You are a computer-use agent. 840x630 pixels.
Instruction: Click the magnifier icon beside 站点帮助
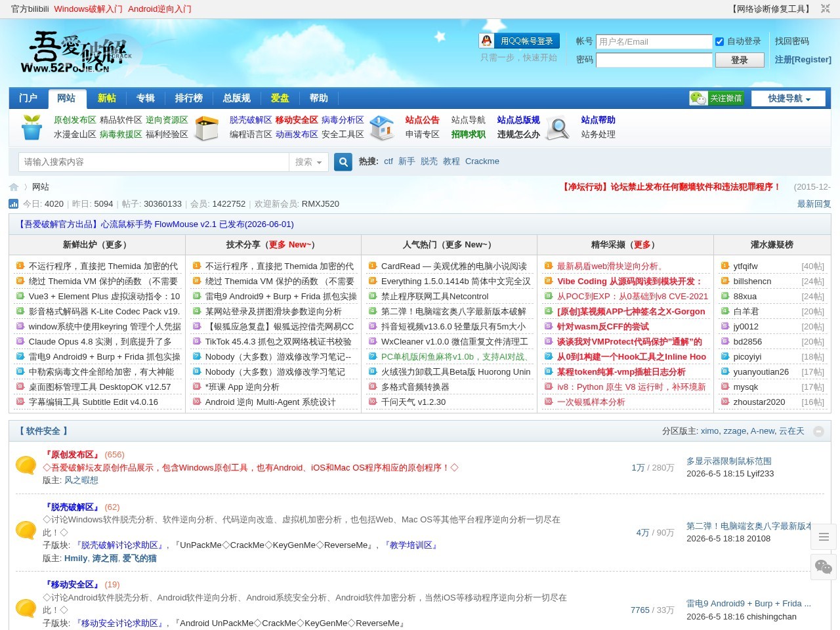[557, 127]
